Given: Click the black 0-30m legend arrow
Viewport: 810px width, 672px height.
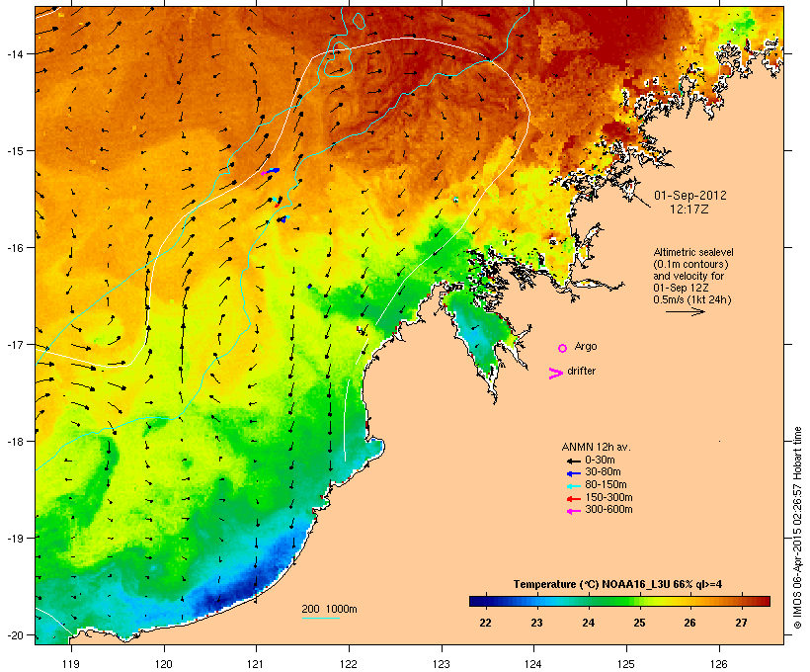Looking at the screenshot, I should [573, 461].
